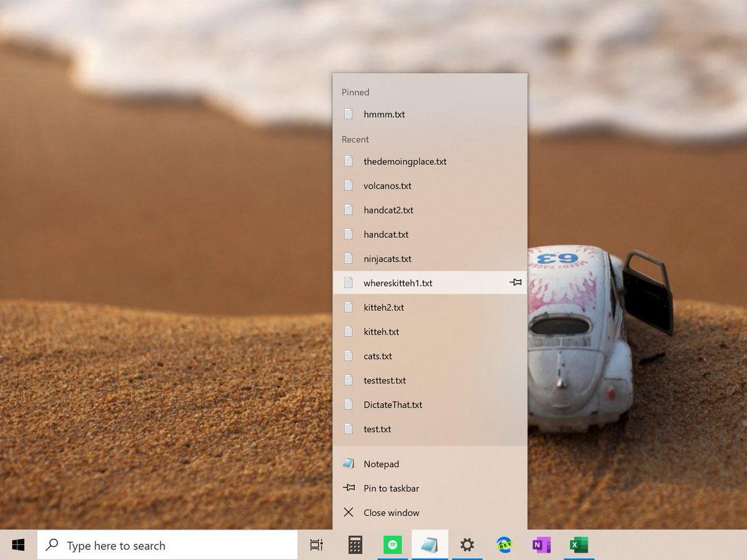
Task: Pin whereskitteh1.txt using its pin icon
Action: click(x=515, y=282)
